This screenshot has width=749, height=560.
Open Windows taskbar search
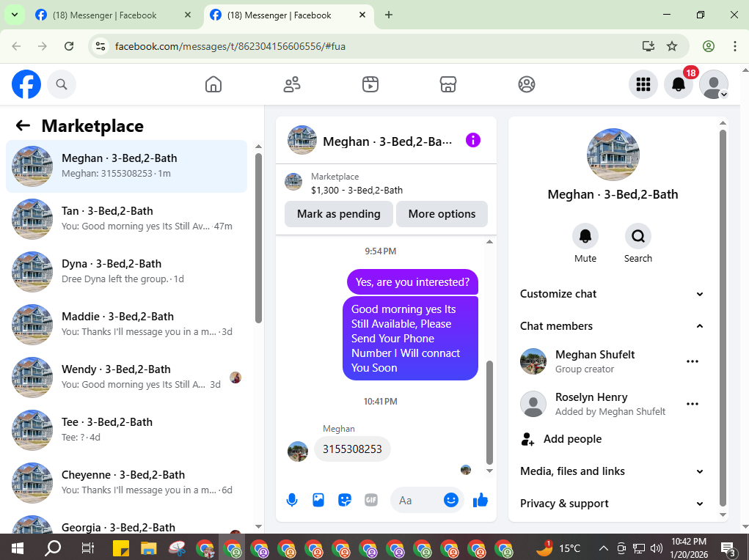[53, 548]
